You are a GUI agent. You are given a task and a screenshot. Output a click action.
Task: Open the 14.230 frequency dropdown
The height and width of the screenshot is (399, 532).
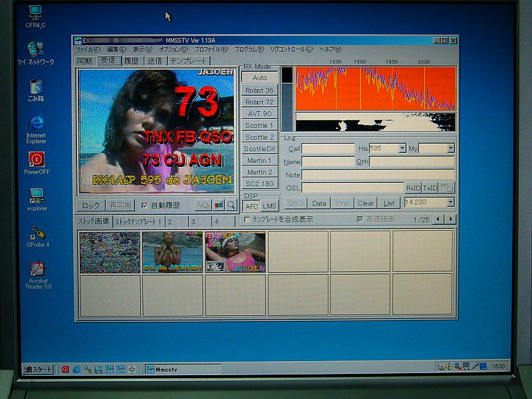[x=450, y=203]
